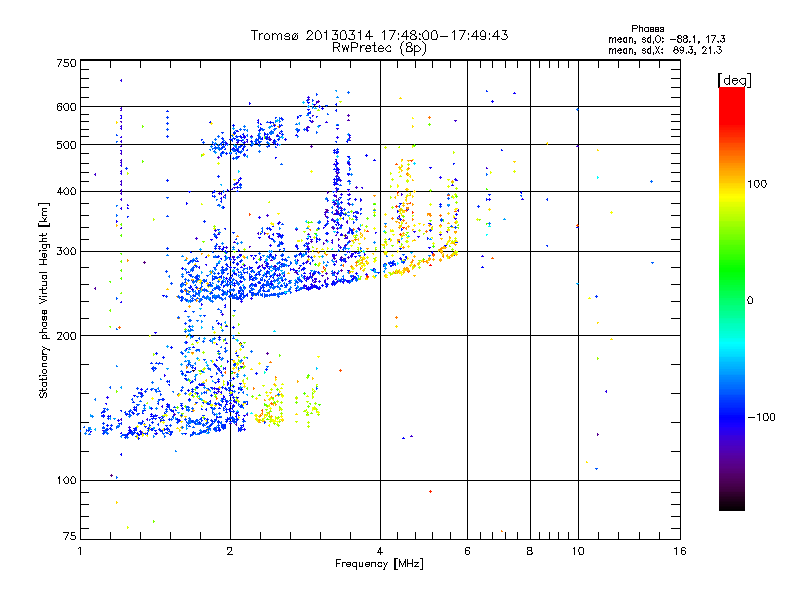800x600 pixels.
Task: Click the 'mean, sd,X: 89.3, 21.3' line
Action: [x=665, y=50]
